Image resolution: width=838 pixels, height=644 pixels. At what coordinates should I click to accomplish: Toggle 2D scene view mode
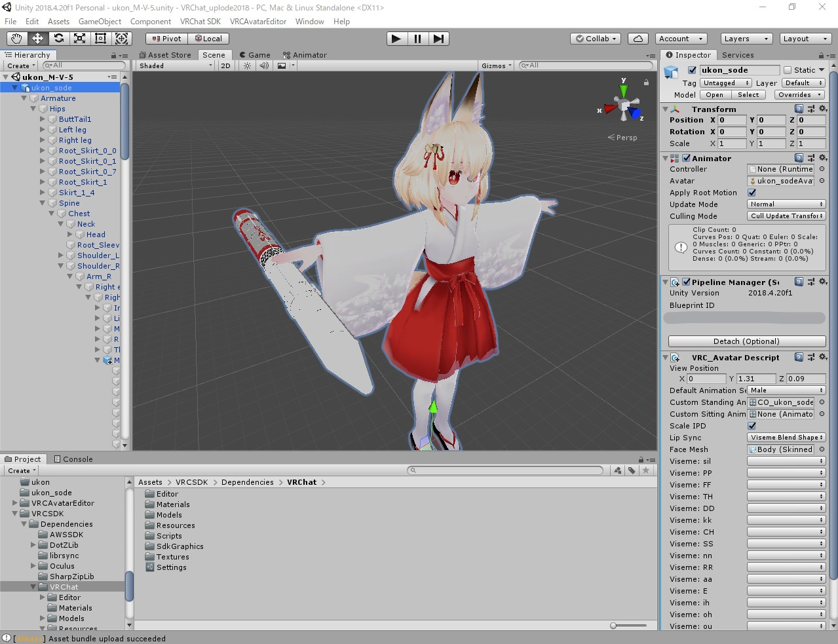pyautogui.click(x=226, y=66)
